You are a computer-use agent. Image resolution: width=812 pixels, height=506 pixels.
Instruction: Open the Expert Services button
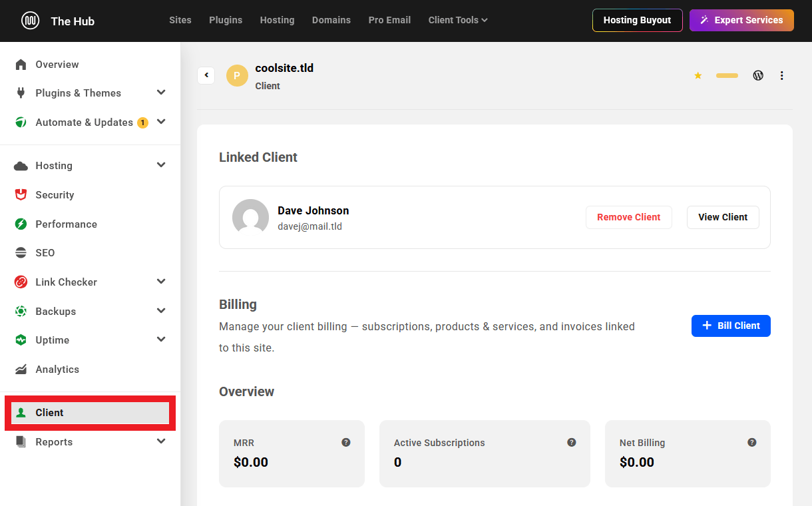741,20
